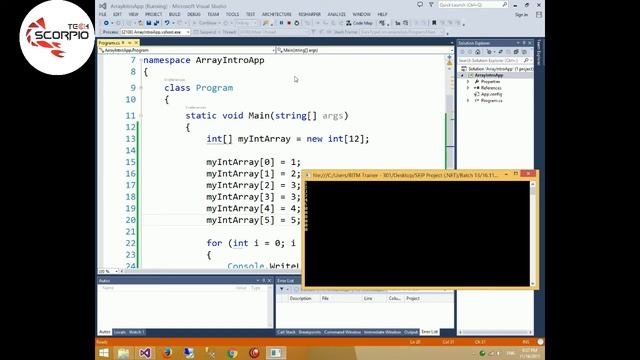Switch to the Locals tab
The image size is (640, 360).
pos(120,332)
